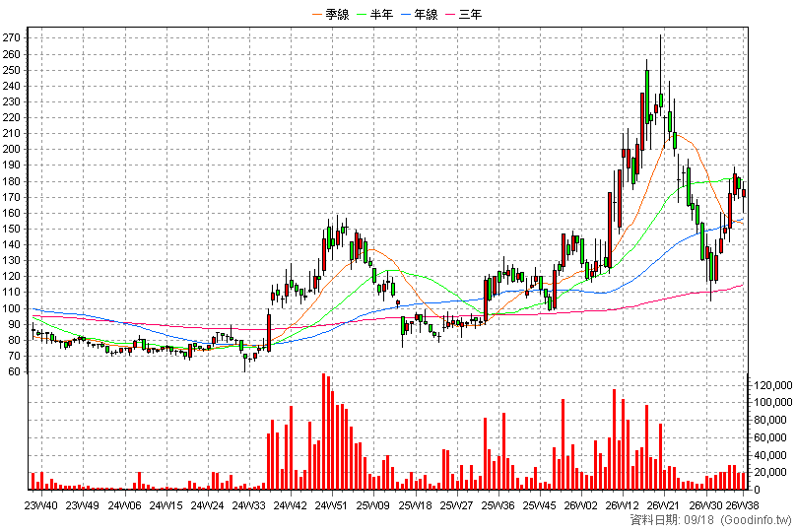Click the week label 26W30
The image size is (796, 532).
(x=706, y=505)
